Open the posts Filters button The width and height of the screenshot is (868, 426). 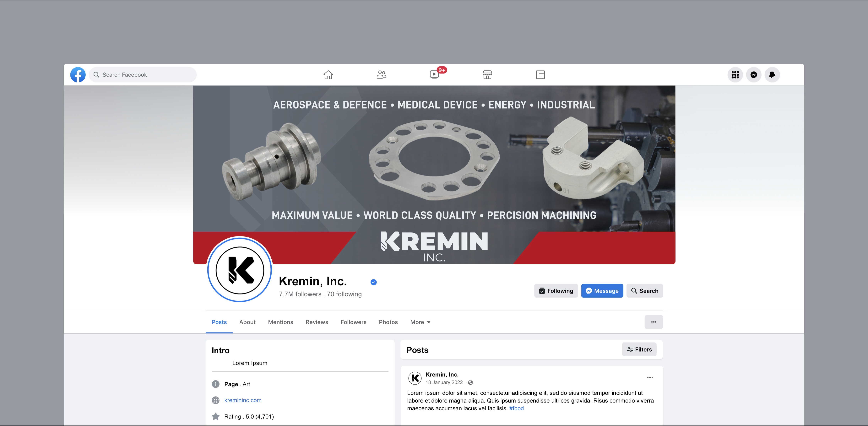pyautogui.click(x=639, y=350)
